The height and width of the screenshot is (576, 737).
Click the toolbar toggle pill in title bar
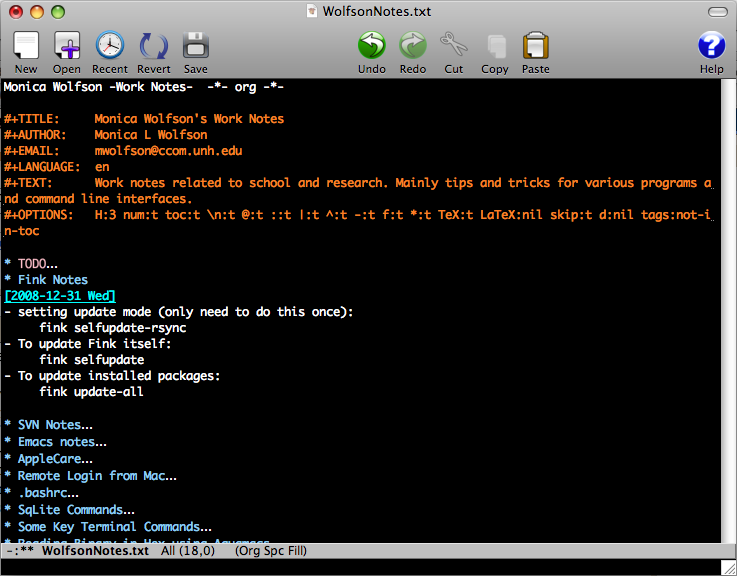tap(717, 12)
